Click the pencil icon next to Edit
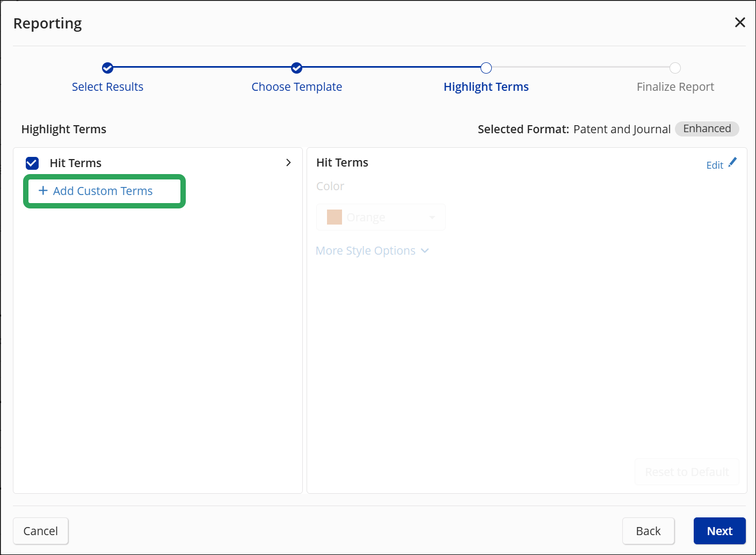 coord(733,162)
